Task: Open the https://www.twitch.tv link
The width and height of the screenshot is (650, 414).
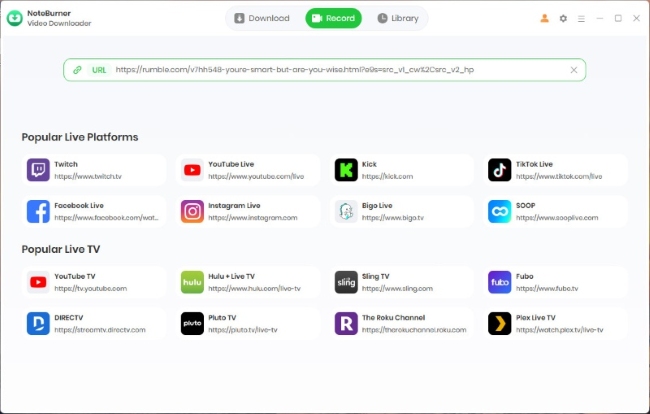Action: 88,177
